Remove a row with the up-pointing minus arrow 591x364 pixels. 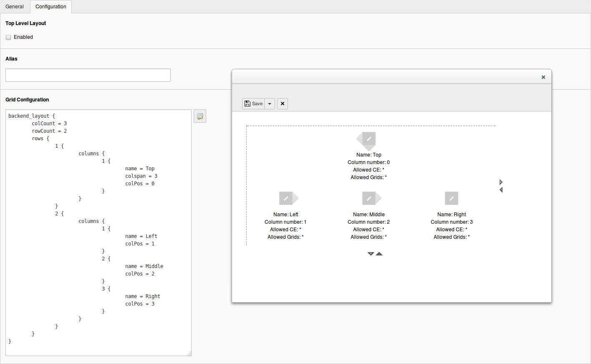[379, 254]
